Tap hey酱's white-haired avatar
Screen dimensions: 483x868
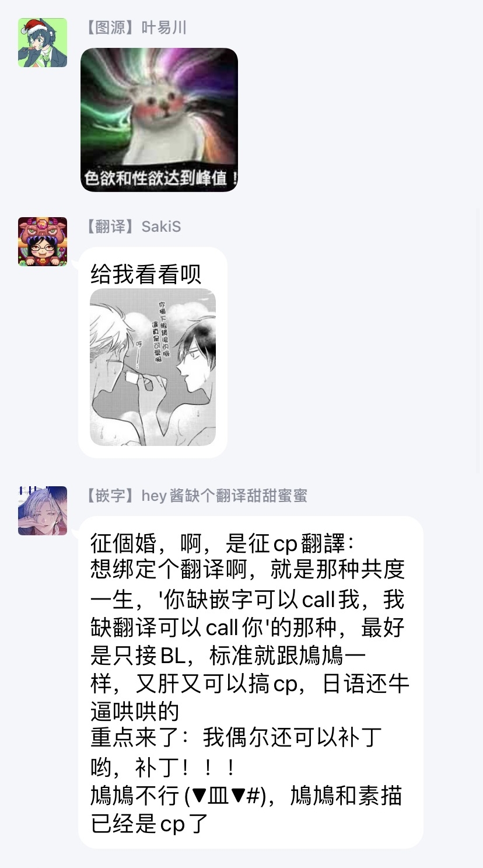point(43,511)
